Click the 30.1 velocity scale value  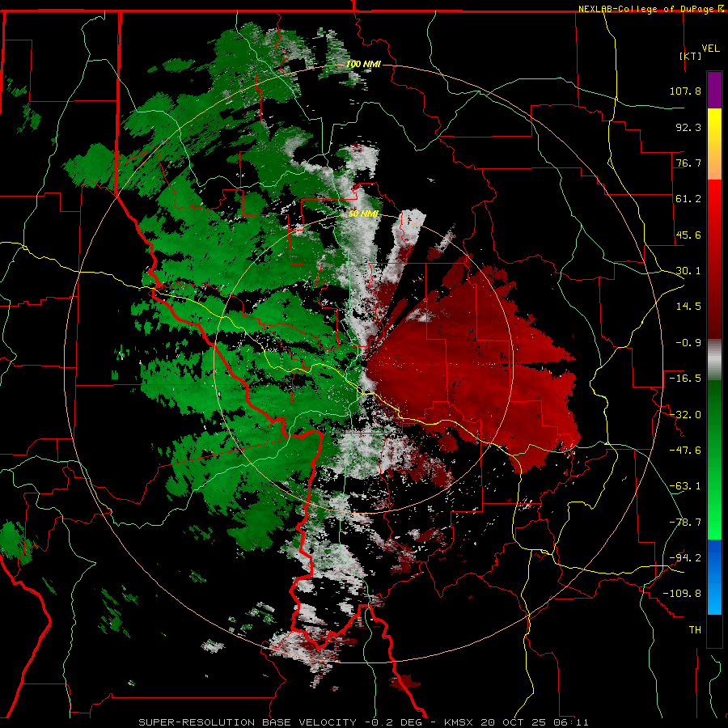click(688, 271)
